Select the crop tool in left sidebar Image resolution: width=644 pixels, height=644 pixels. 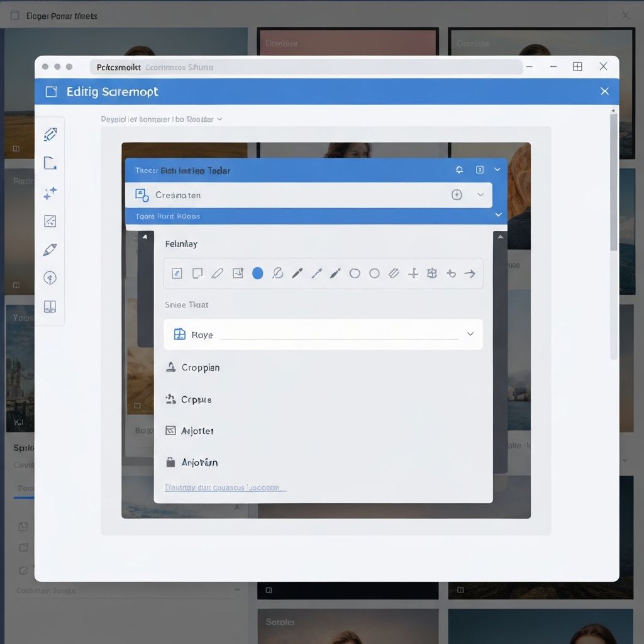tap(50, 164)
